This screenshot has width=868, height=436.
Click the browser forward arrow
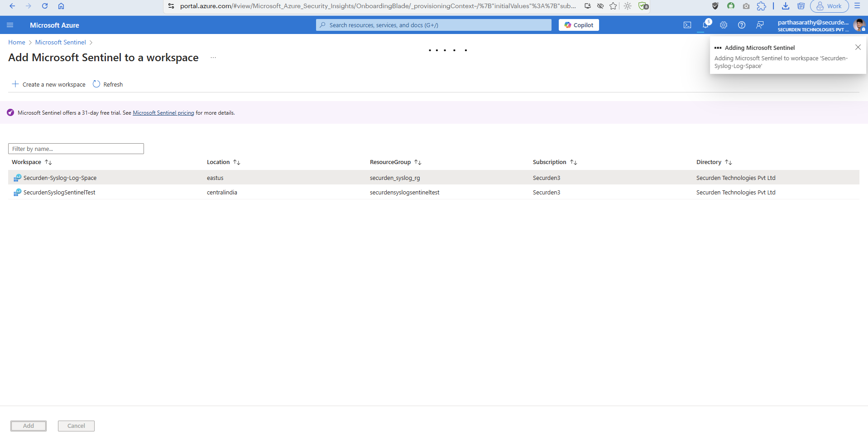click(29, 6)
